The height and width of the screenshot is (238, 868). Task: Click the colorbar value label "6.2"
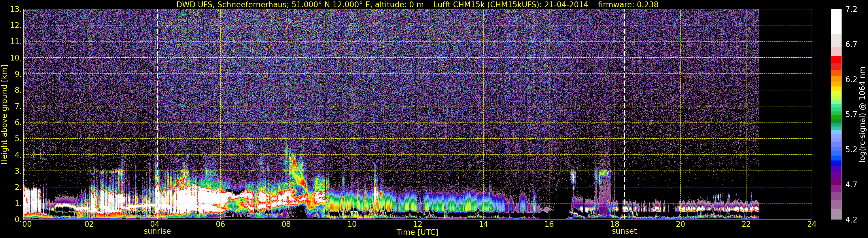pos(851,80)
